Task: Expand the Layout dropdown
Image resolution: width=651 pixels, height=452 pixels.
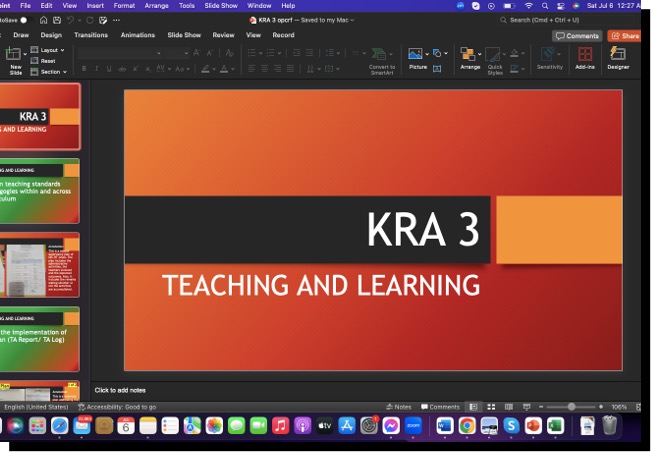Action: 48,49
